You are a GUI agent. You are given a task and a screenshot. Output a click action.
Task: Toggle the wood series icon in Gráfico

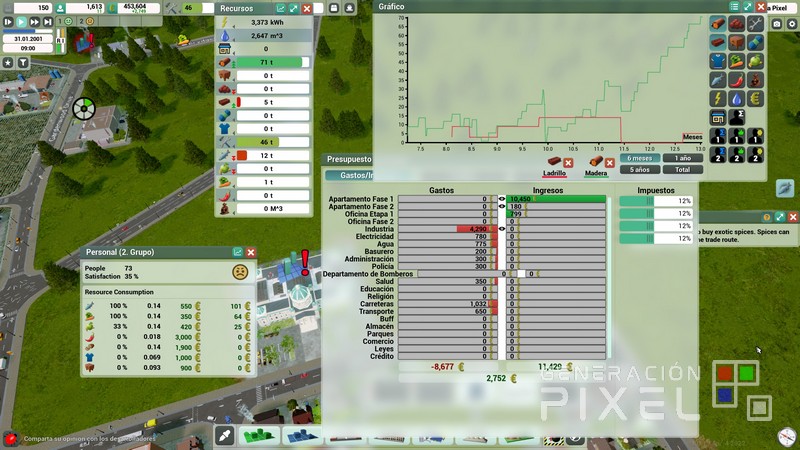tap(718, 24)
